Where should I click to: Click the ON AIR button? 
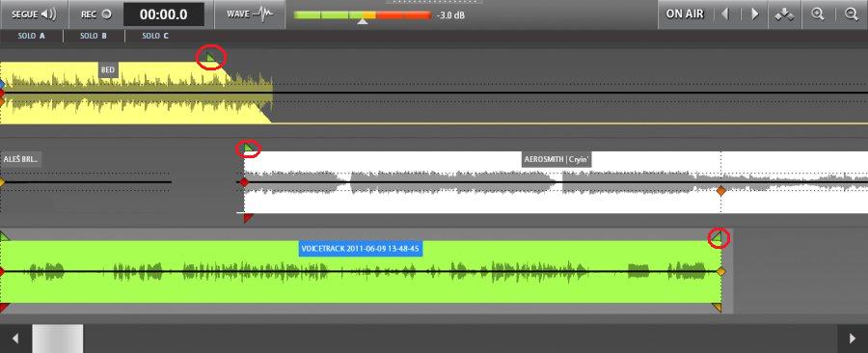click(x=684, y=14)
